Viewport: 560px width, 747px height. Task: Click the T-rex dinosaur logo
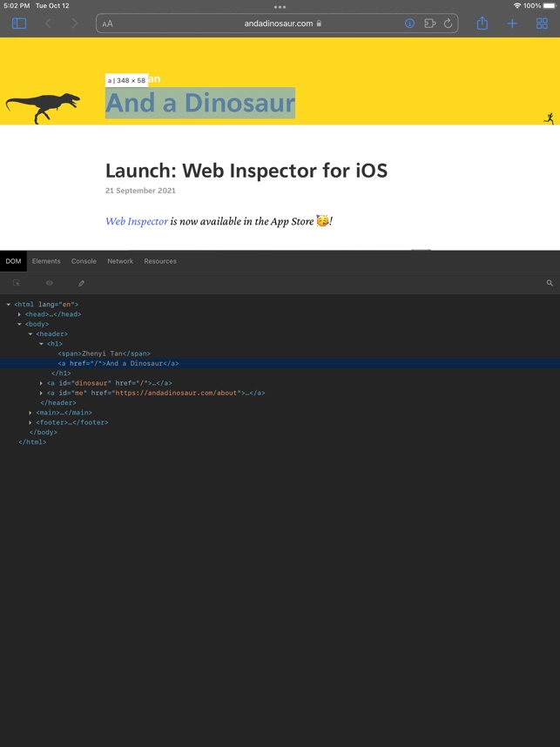(x=43, y=108)
